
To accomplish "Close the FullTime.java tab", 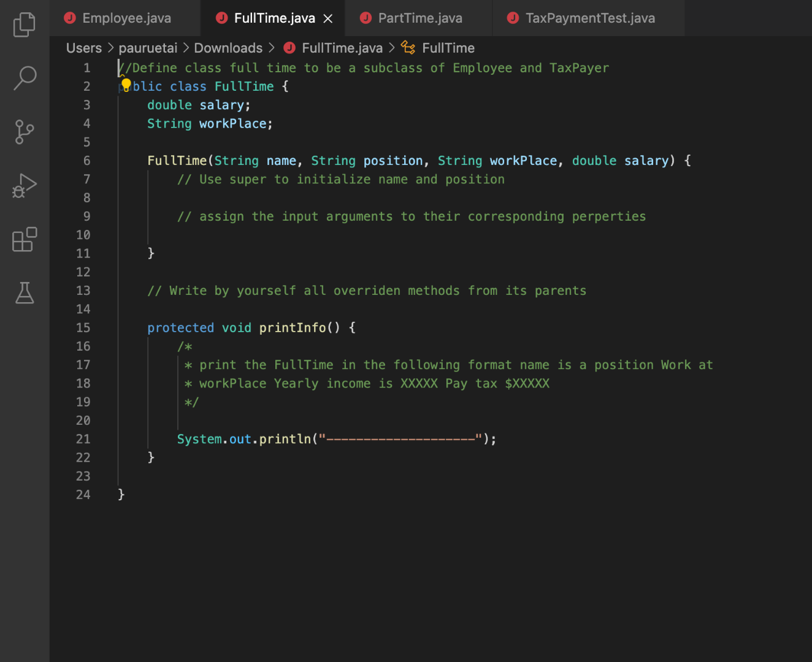I will (328, 18).
